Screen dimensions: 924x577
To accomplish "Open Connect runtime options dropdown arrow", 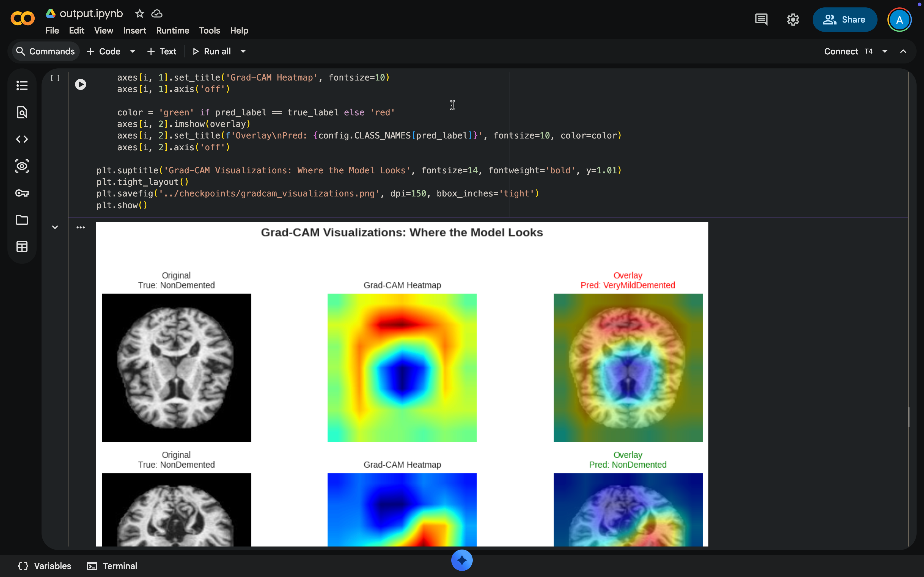I will [x=885, y=52].
